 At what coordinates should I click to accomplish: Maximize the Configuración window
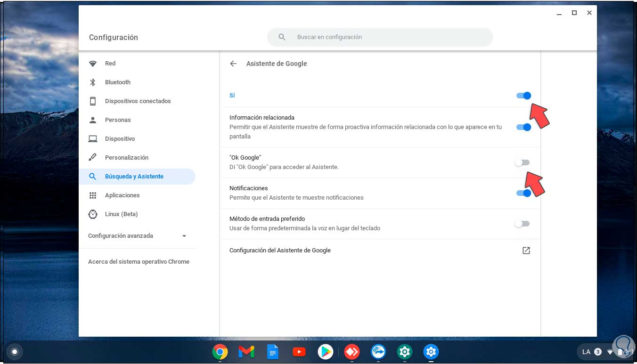(574, 13)
